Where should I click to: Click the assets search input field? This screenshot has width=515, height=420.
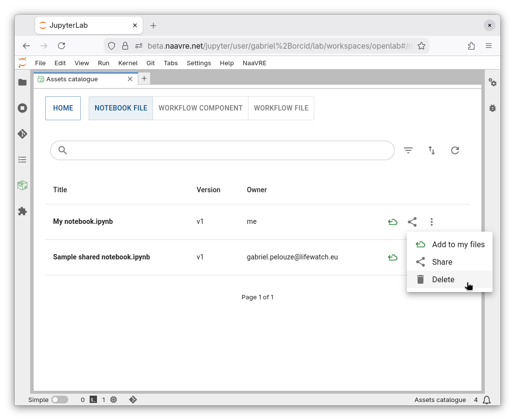tap(229, 150)
